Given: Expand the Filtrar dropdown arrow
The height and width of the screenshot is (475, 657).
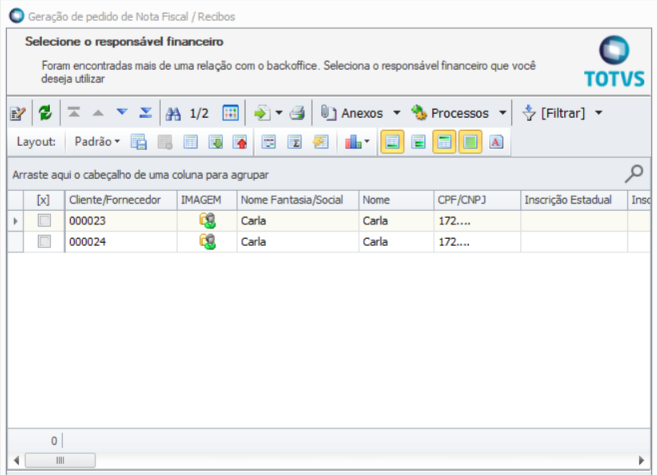Looking at the screenshot, I should tap(599, 113).
